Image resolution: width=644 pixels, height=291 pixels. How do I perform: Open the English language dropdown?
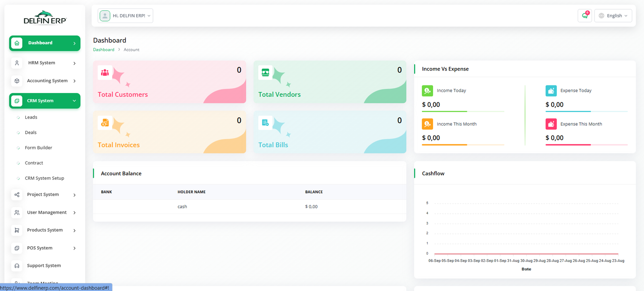[613, 16]
